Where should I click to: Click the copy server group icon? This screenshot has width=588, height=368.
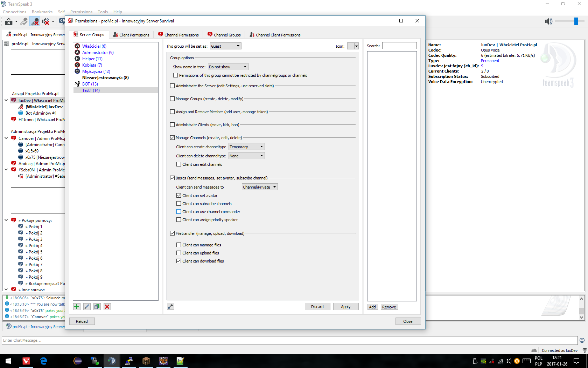pos(97,307)
